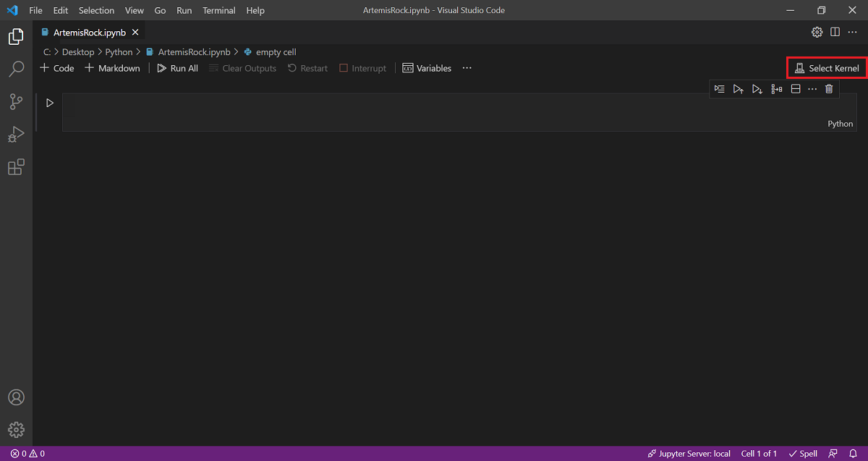868x461 pixels.
Task: Open notebook settings gear in editor title
Action: (x=817, y=32)
